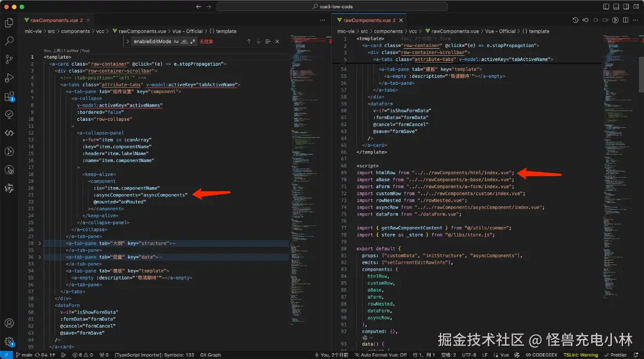Click the line and column indicator in status bar
Screen dimensions: 644x359
tap(424, 355)
